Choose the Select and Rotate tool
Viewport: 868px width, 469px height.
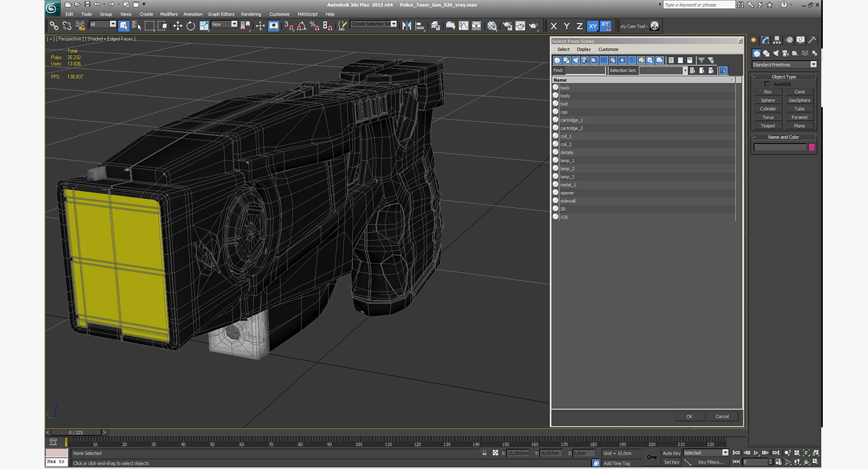pyautogui.click(x=191, y=26)
